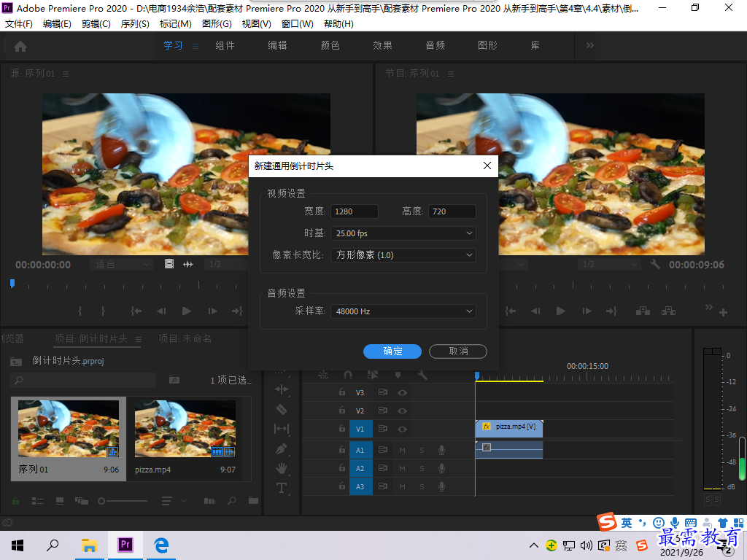Image resolution: width=747 pixels, height=560 pixels.
Task: Step forward one frame in Program monitor
Action: tap(587, 311)
